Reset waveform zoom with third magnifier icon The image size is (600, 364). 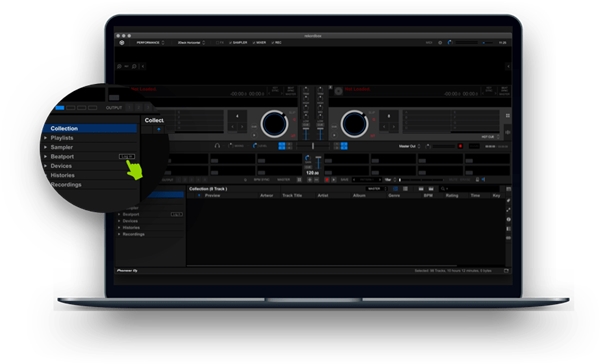(134, 66)
